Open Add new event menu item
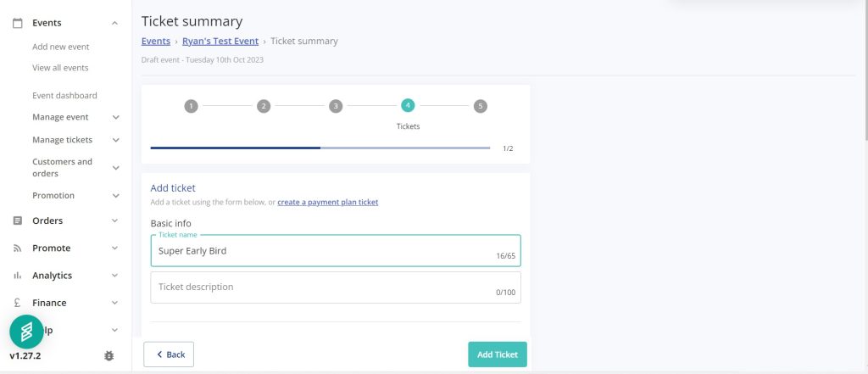This screenshot has width=868, height=374. click(x=60, y=47)
